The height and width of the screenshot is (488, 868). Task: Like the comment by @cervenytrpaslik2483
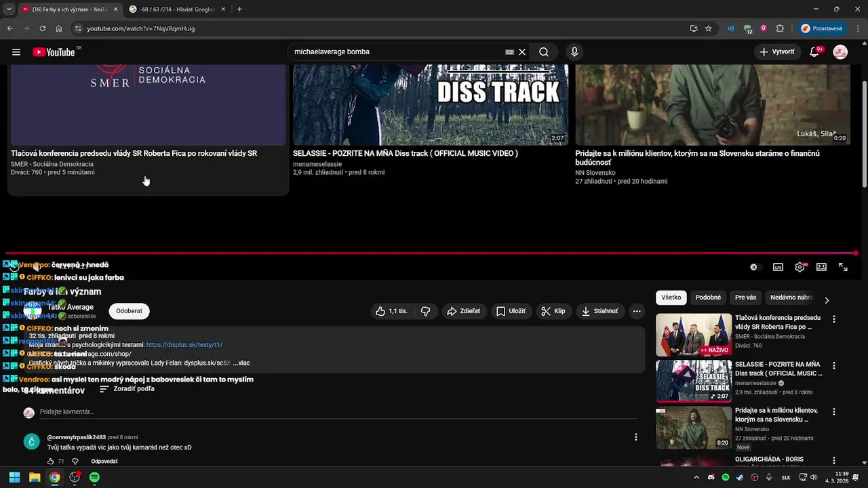tap(51, 462)
